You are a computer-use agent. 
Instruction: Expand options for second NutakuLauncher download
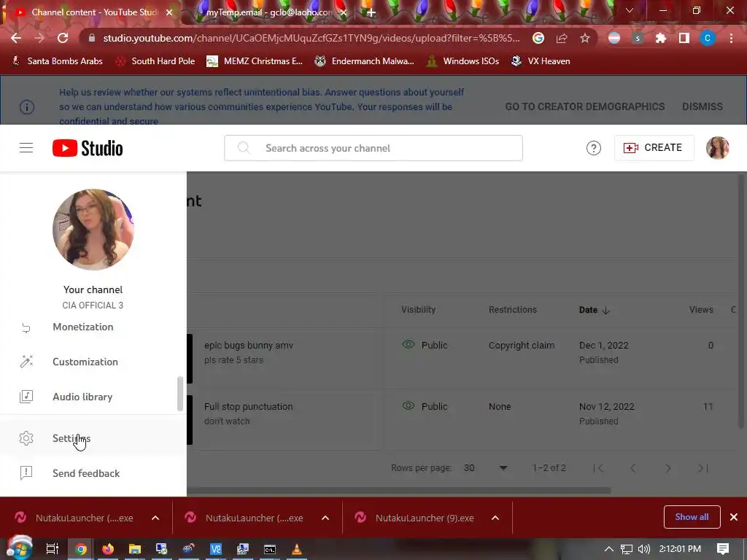(x=325, y=518)
